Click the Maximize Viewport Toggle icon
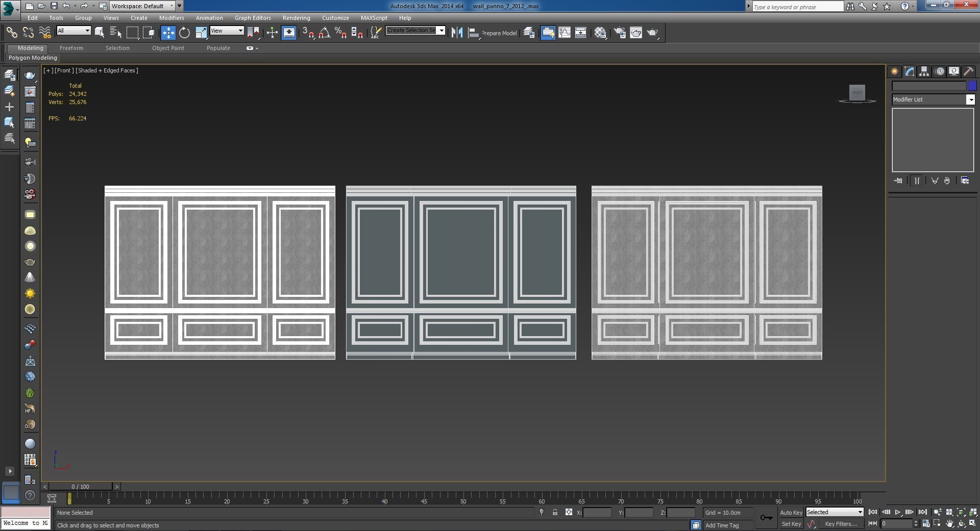 click(x=972, y=524)
